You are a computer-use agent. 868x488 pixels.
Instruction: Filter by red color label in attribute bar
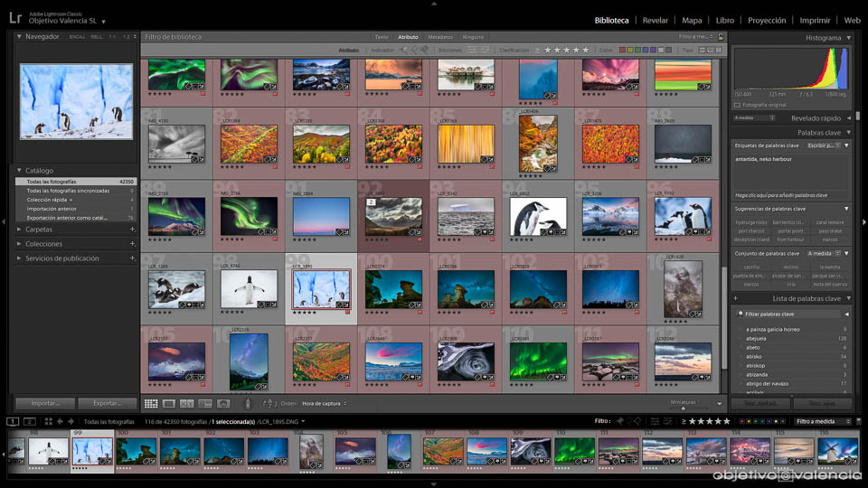point(622,50)
